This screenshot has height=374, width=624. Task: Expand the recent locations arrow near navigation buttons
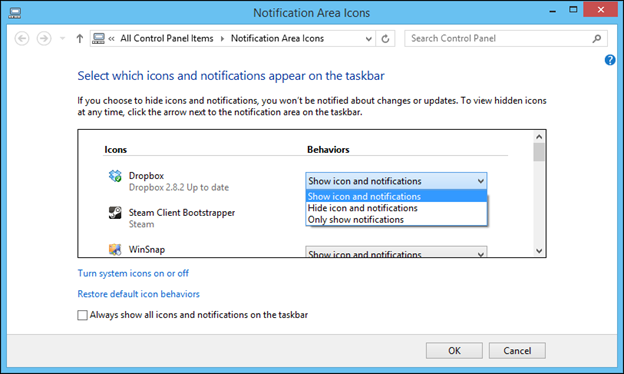[x=62, y=39]
